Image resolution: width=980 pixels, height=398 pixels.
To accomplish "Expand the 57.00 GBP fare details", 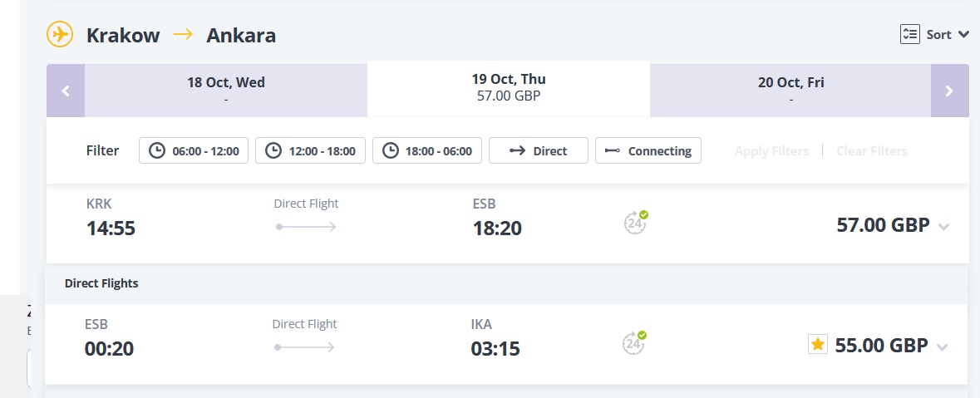I will coord(943,227).
